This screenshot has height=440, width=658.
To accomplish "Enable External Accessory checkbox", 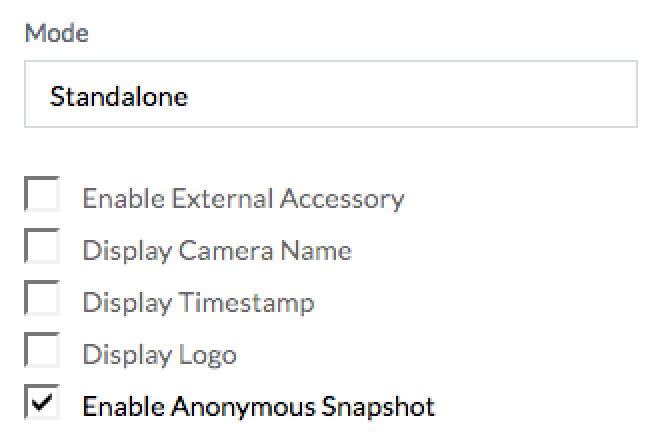I will pyautogui.click(x=43, y=197).
